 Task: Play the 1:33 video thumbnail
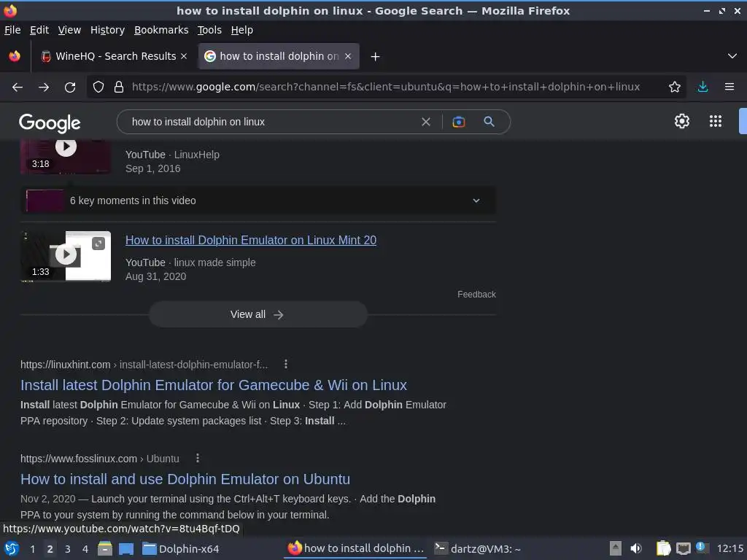(x=66, y=256)
